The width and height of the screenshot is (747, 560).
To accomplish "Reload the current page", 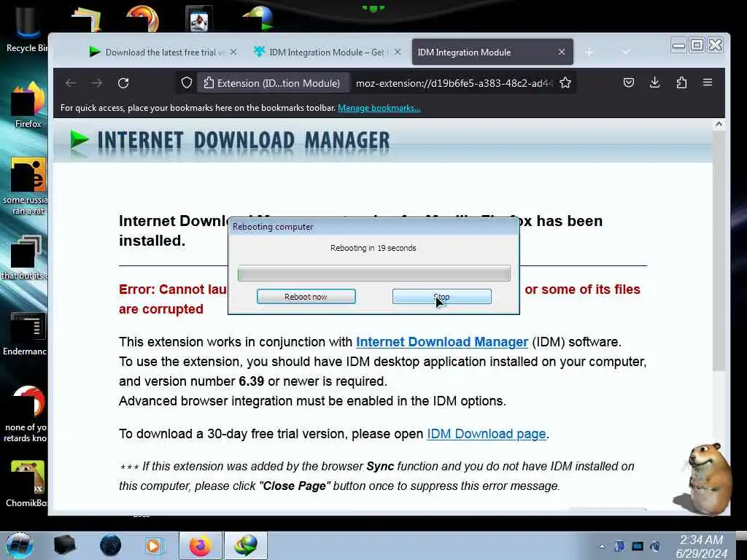I will [x=123, y=83].
